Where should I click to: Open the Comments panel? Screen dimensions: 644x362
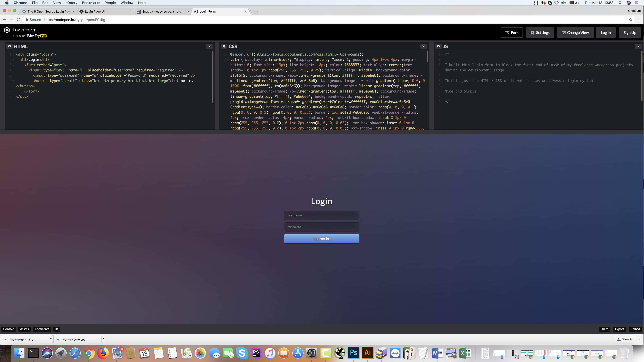tap(42, 329)
